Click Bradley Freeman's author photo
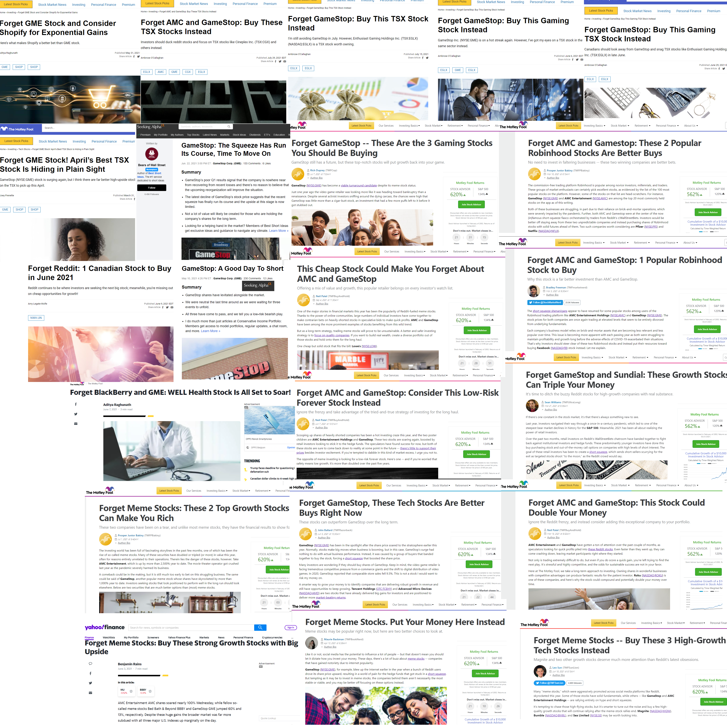 tap(533, 291)
